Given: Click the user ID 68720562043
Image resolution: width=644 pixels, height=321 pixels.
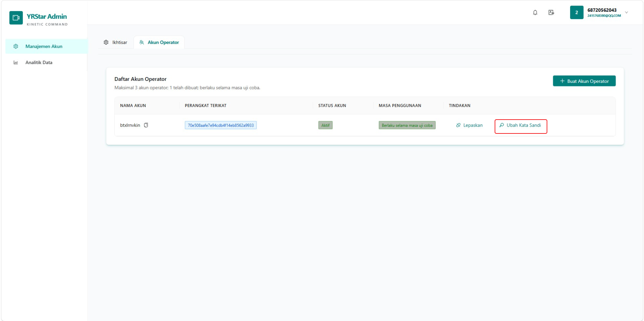Looking at the screenshot, I should pos(602,10).
